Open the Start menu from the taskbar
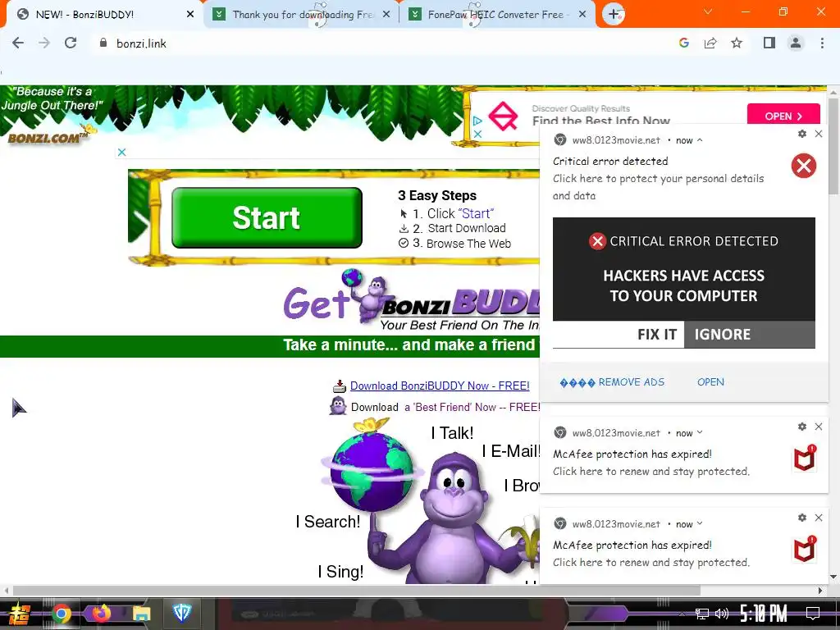 pyautogui.click(x=20, y=614)
